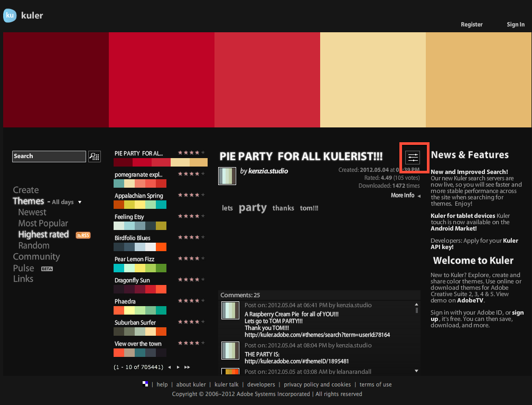Subscribe via the orange RSS icon
Image resolution: width=532 pixels, height=405 pixels.
pos(83,235)
